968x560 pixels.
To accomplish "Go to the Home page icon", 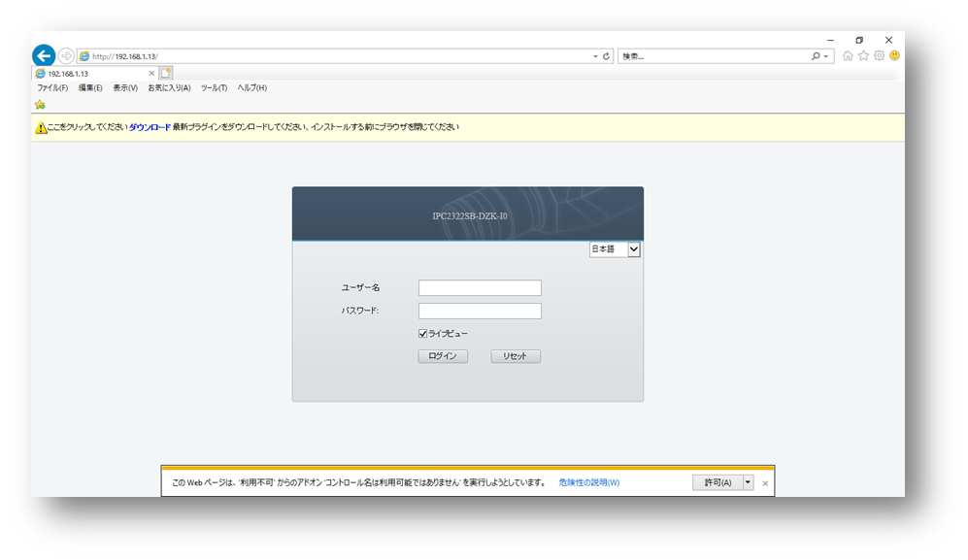I will pyautogui.click(x=848, y=56).
